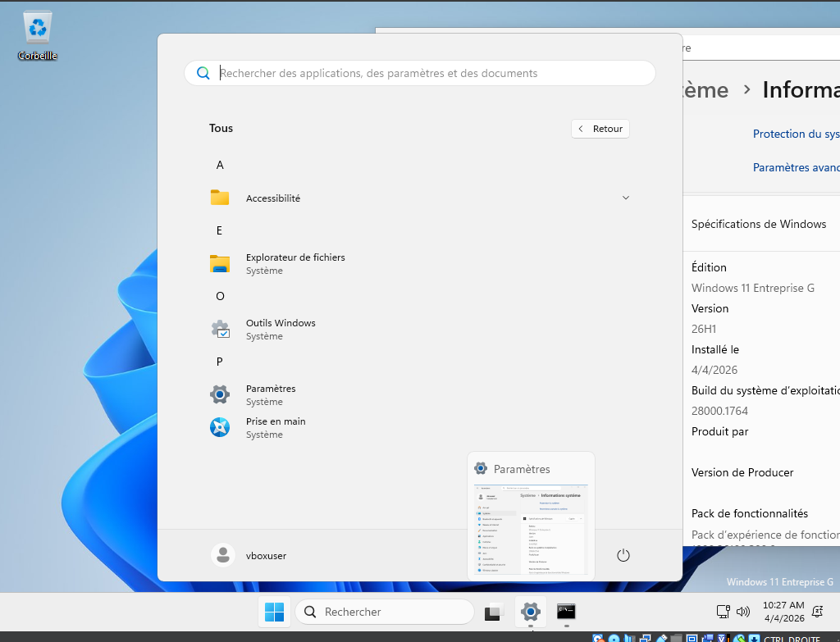This screenshot has width=840, height=642.
Task: Click the Système breadcrumb in Settings window
Action: point(706,90)
